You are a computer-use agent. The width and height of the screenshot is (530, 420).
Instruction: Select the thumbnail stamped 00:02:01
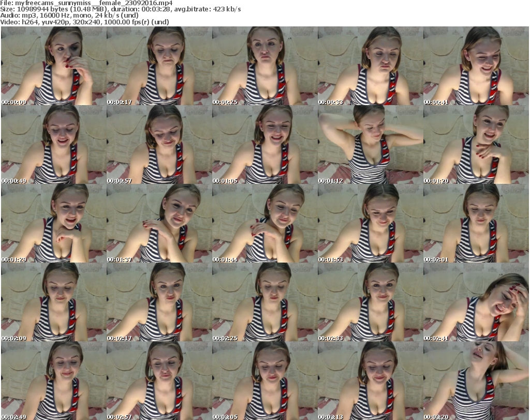point(476,224)
